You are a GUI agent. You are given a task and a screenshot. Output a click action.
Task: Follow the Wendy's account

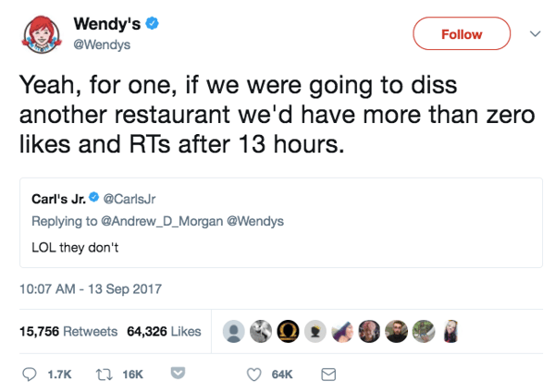click(x=462, y=34)
